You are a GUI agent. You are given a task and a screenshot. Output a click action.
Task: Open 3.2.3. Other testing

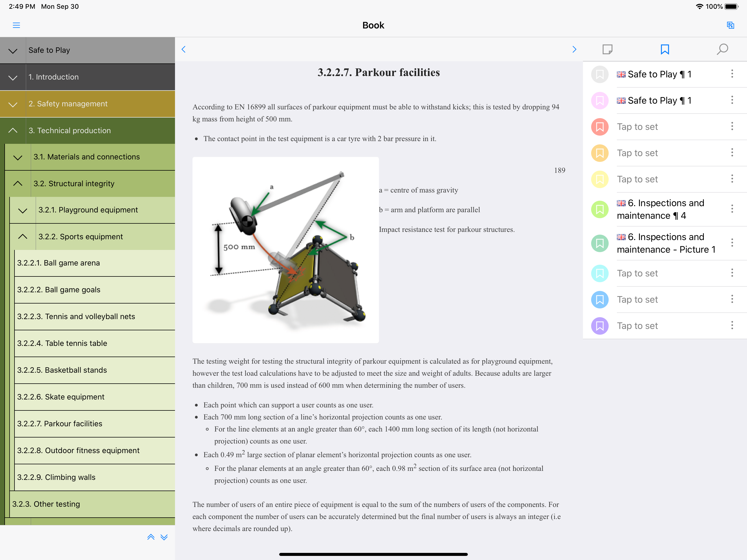(92, 504)
